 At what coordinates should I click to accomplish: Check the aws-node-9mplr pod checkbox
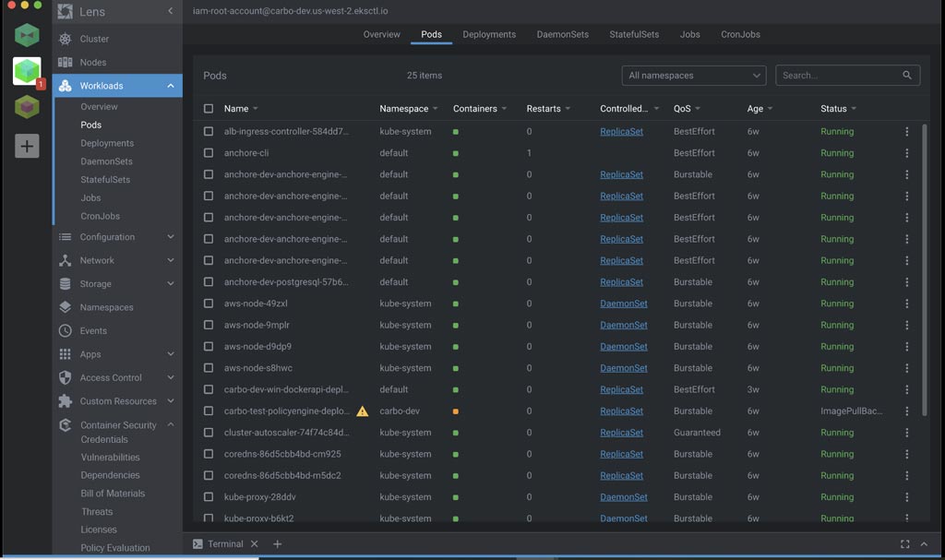(x=209, y=325)
